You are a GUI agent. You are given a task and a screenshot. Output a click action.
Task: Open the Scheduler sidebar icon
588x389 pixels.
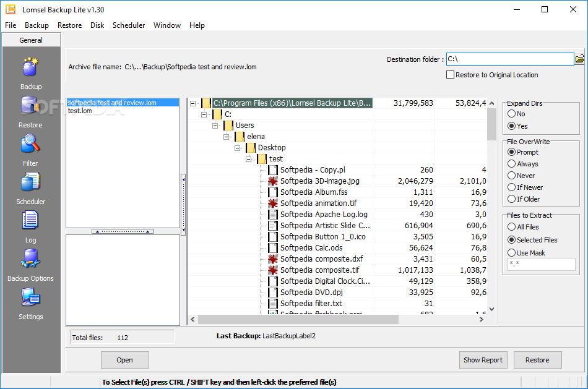[30, 182]
